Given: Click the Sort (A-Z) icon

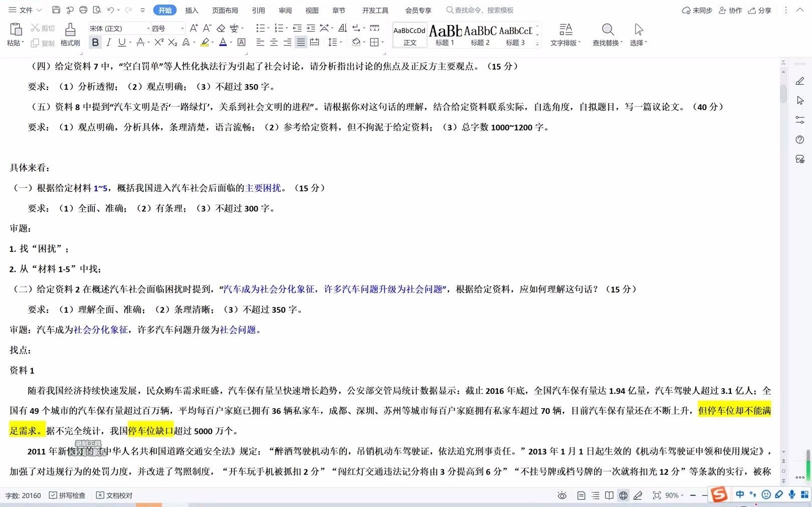Looking at the screenshot, I should pos(342,28).
